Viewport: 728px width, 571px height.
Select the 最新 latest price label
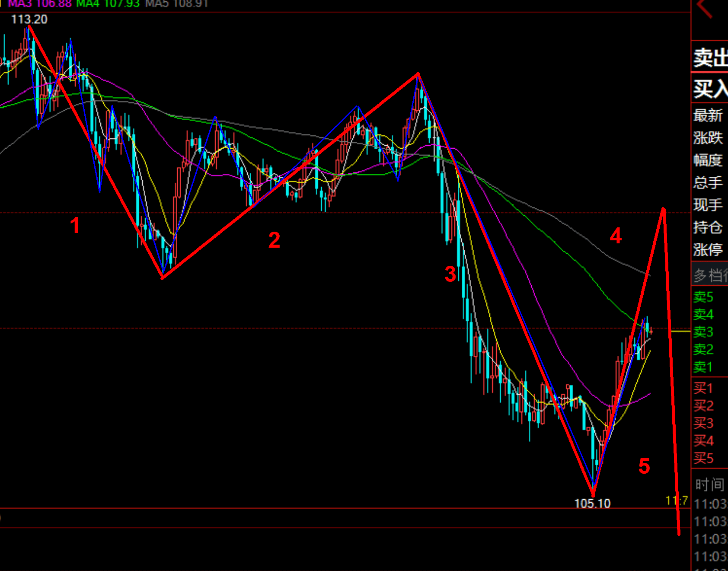[708, 115]
